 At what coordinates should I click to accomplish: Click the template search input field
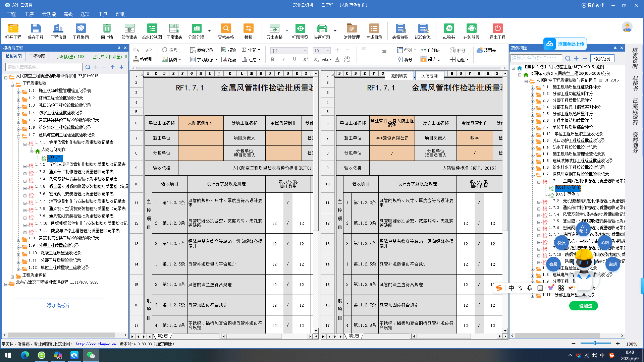[x=44, y=67]
